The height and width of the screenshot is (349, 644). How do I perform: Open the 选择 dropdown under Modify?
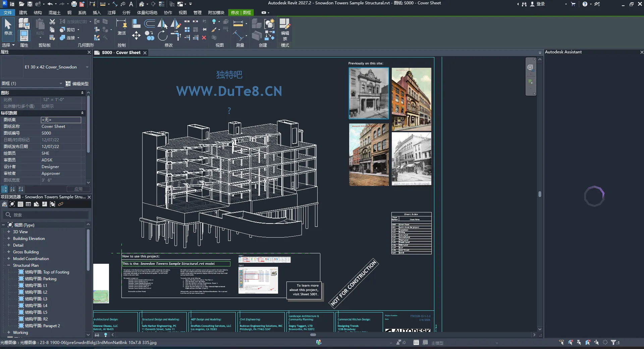pyautogui.click(x=8, y=45)
